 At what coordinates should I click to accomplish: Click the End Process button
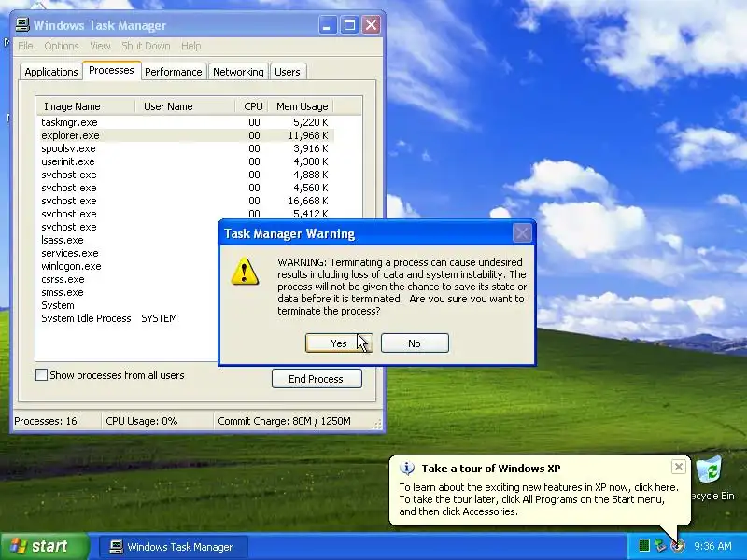pyautogui.click(x=317, y=379)
